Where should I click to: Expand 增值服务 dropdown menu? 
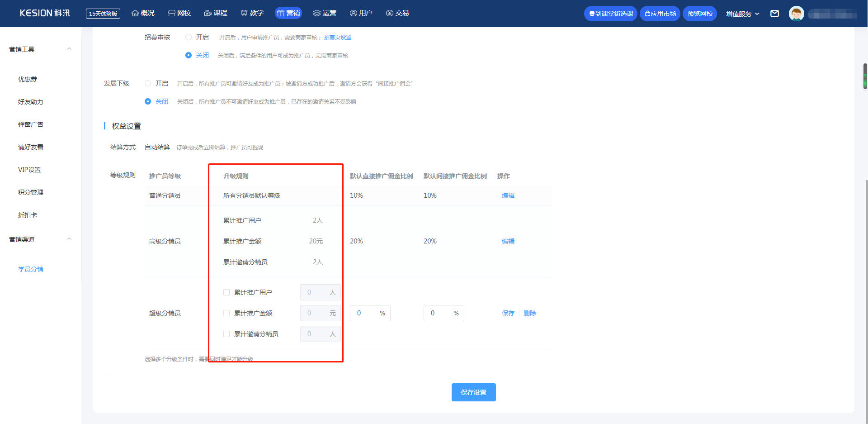[x=742, y=14]
